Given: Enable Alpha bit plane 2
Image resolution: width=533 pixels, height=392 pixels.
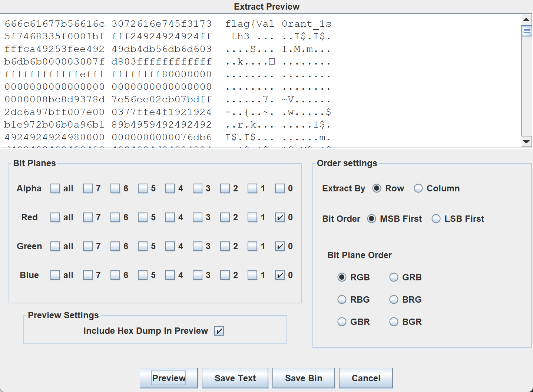Looking at the screenshot, I should click(x=225, y=188).
